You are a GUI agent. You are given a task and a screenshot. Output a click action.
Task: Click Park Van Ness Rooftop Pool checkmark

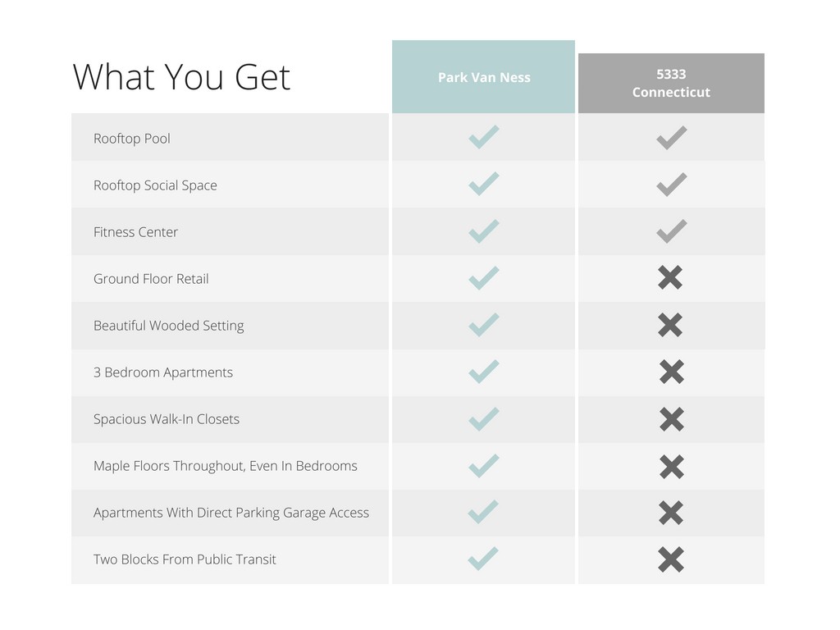484,137
